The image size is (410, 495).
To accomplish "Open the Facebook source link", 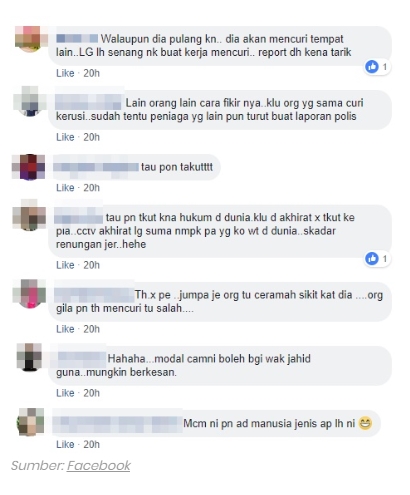I will (x=99, y=466).
